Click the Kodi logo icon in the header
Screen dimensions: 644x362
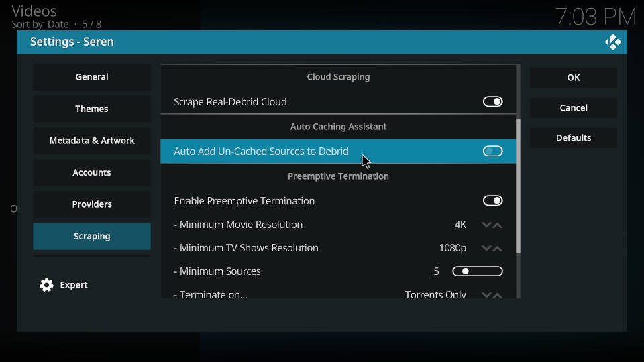click(612, 42)
